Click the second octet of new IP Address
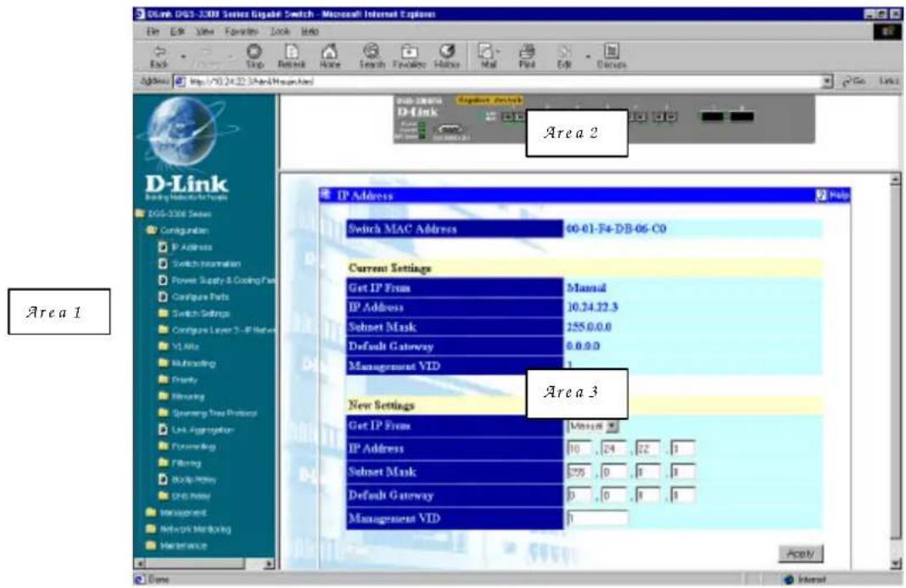 (613, 449)
